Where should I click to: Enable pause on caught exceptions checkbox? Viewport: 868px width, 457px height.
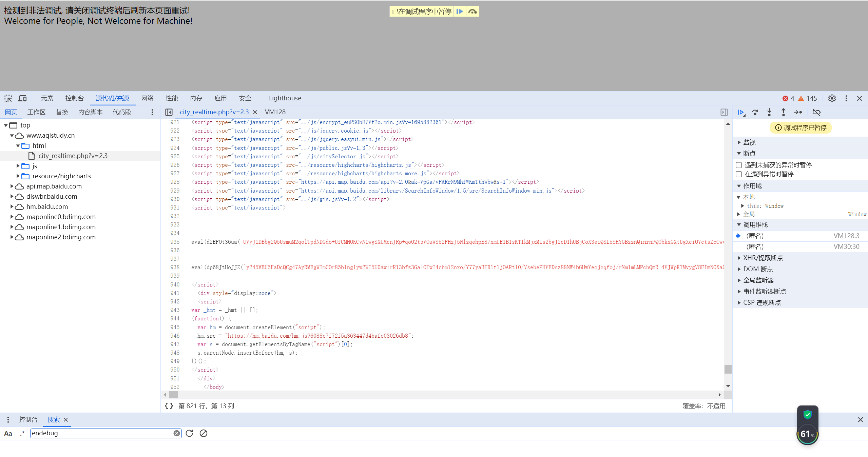point(739,174)
